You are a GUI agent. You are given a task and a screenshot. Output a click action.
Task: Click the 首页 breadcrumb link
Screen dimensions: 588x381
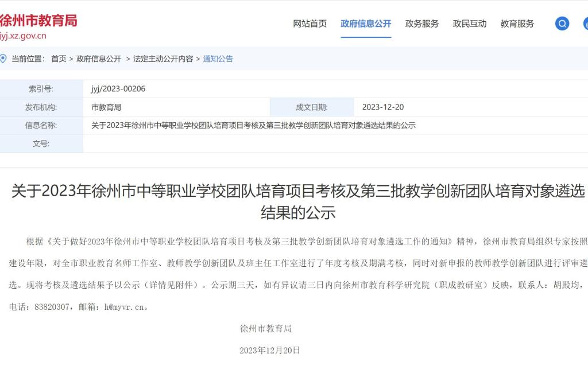[59, 59]
